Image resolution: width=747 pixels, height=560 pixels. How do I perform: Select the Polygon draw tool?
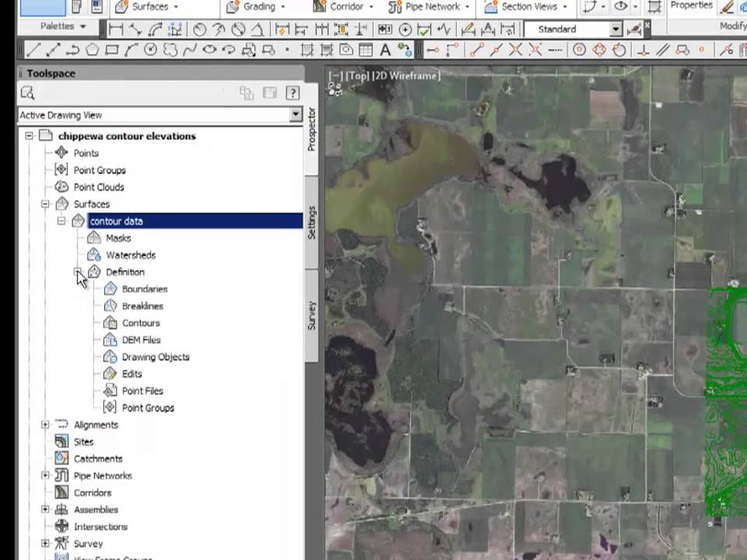92,50
